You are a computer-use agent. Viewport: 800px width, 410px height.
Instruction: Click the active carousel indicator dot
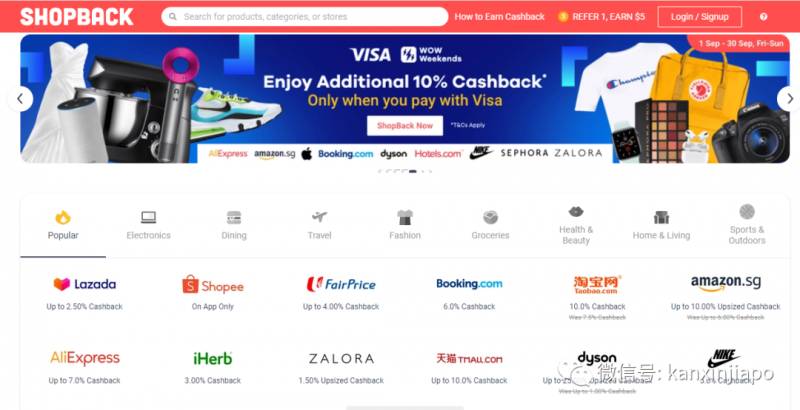413,171
